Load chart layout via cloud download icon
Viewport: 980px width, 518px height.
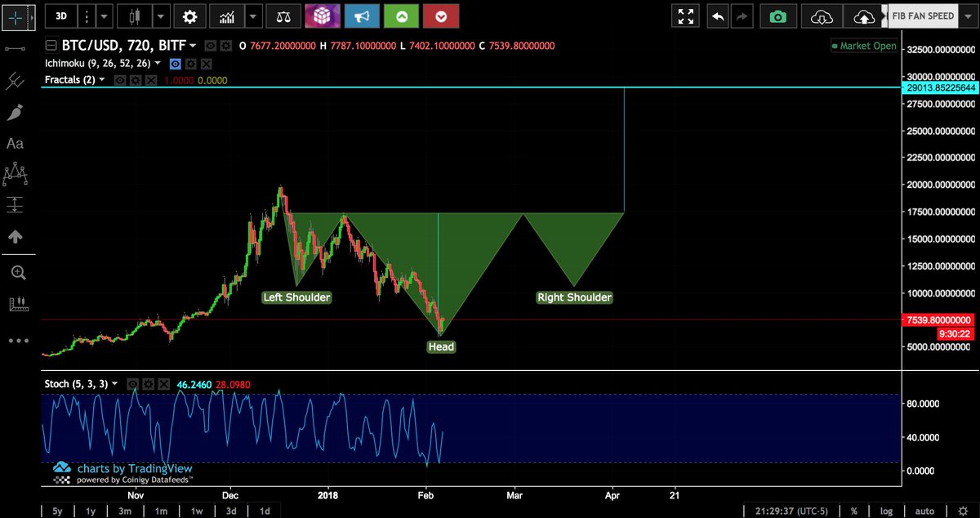click(x=822, y=16)
